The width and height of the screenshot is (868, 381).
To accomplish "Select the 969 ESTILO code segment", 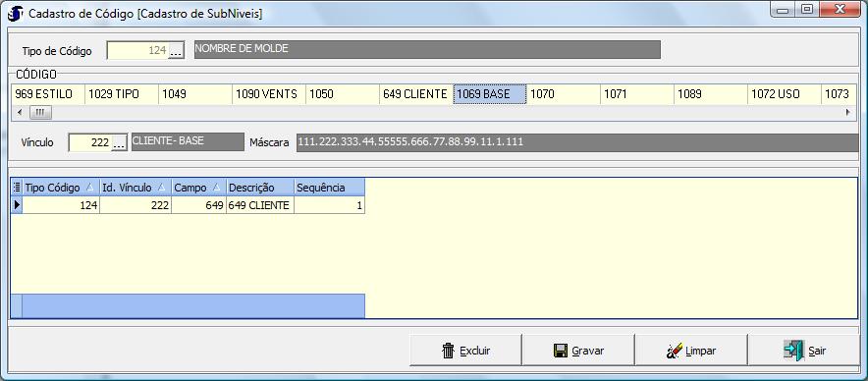I will click(48, 94).
